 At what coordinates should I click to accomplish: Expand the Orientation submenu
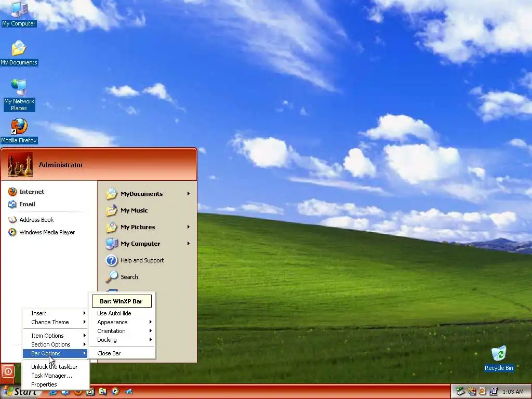pyautogui.click(x=122, y=331)
